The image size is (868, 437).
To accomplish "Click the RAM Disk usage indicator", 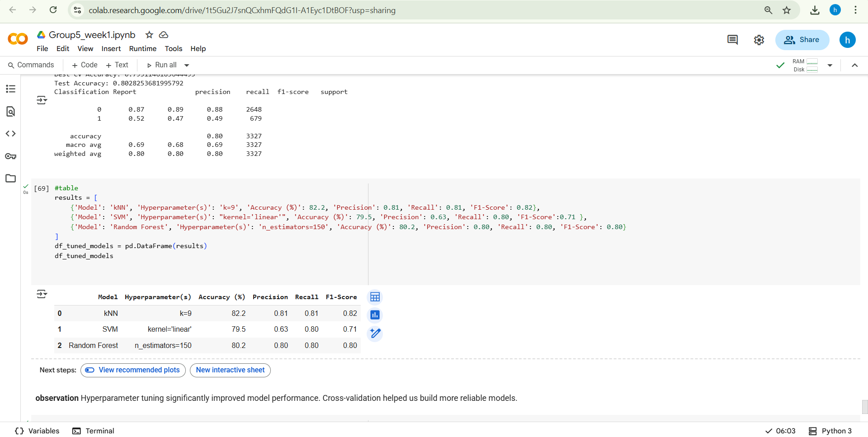I will [805, 65].
